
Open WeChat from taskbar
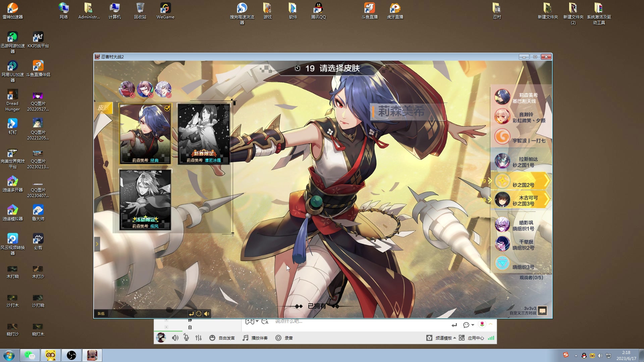(30, 355)
